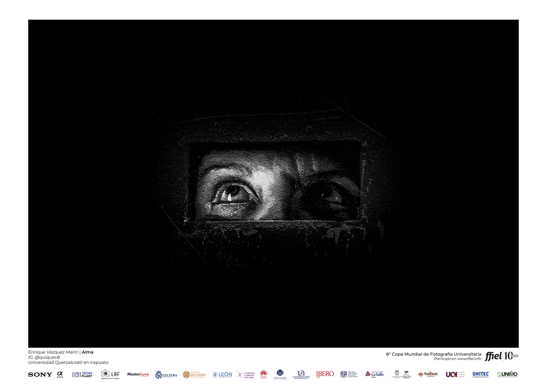Click the Instituto Cultural de León logo
The height and width of the screenshot is (392, 547).
tap(246, 375)
